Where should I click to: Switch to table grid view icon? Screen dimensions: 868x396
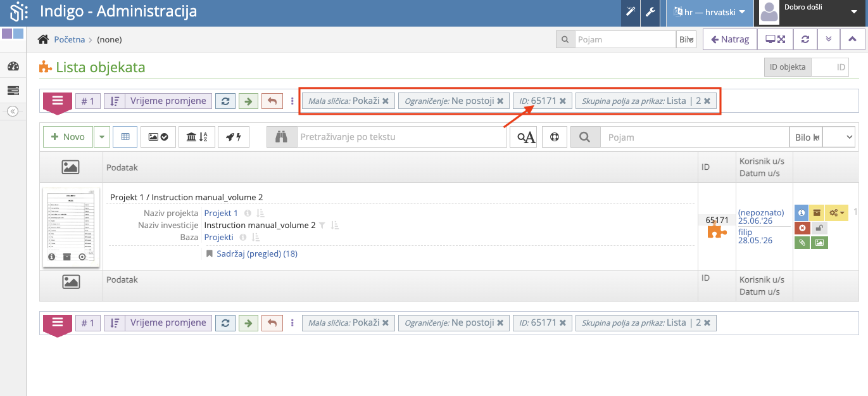(125, 137)
